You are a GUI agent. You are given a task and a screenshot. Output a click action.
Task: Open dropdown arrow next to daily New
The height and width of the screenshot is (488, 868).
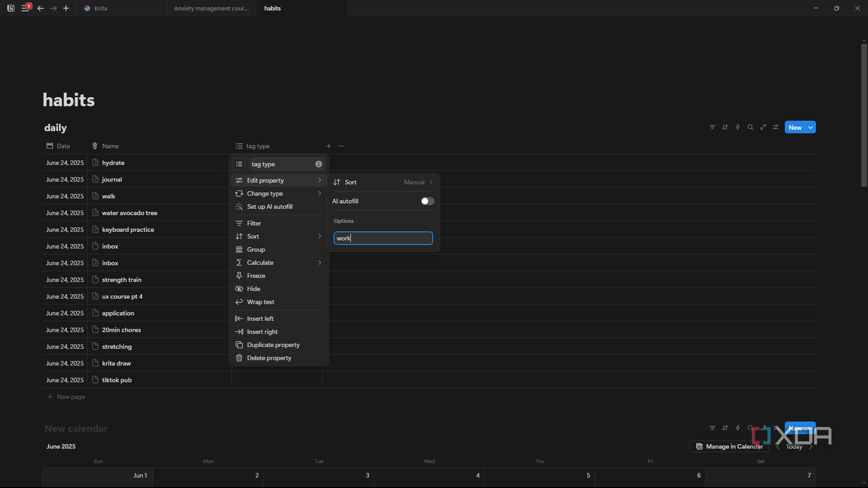(x=811, y=127)
